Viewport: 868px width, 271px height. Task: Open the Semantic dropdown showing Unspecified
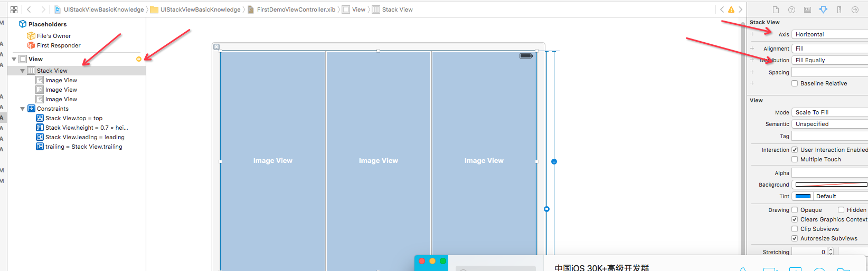tap(829, 124)
